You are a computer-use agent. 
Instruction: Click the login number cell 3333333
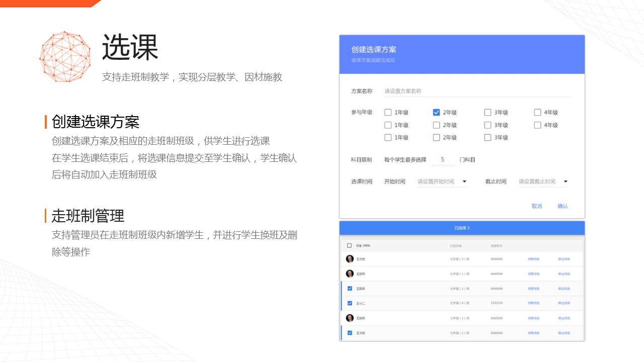click(497, 303)
